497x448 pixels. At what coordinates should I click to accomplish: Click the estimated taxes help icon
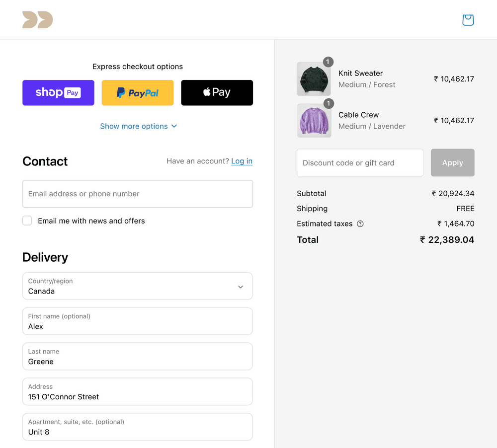(x=360, y=224)
